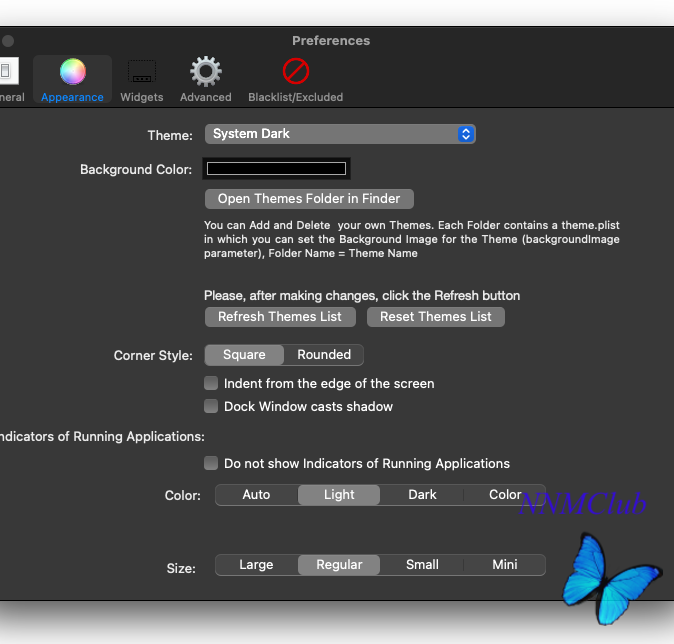Set indicator color to Auto

click(x=256, y=495)
